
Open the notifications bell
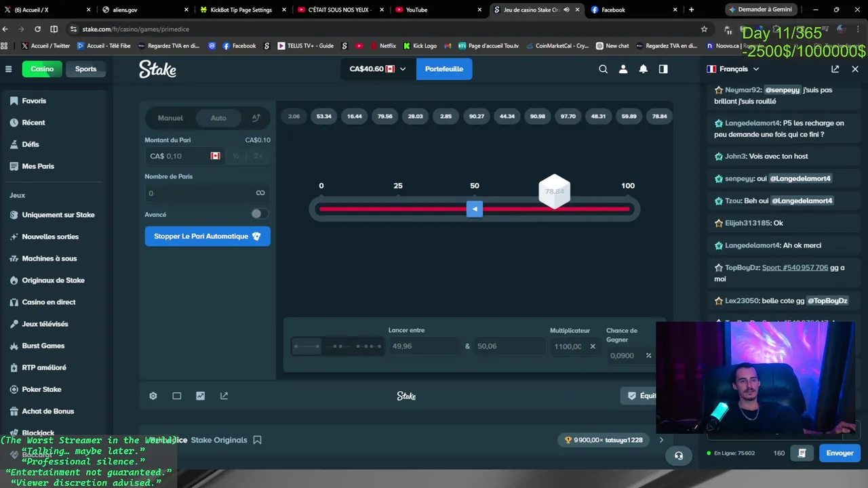(x=643, y=69)
